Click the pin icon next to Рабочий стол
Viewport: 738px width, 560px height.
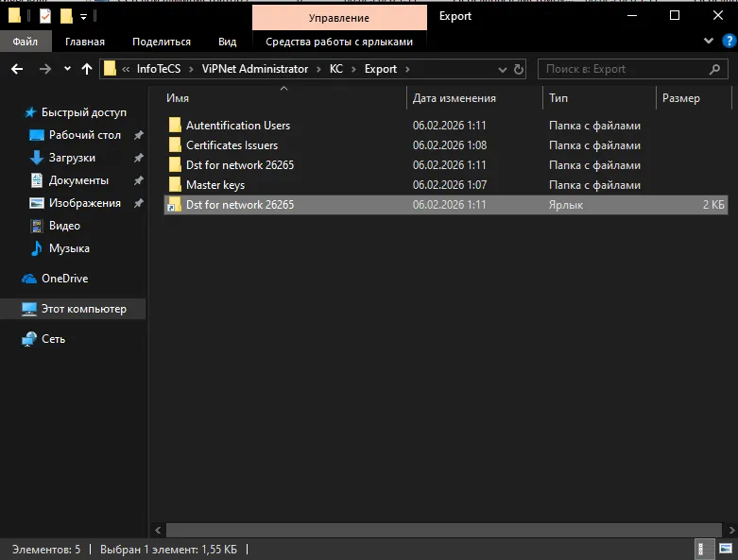[138, 135]
